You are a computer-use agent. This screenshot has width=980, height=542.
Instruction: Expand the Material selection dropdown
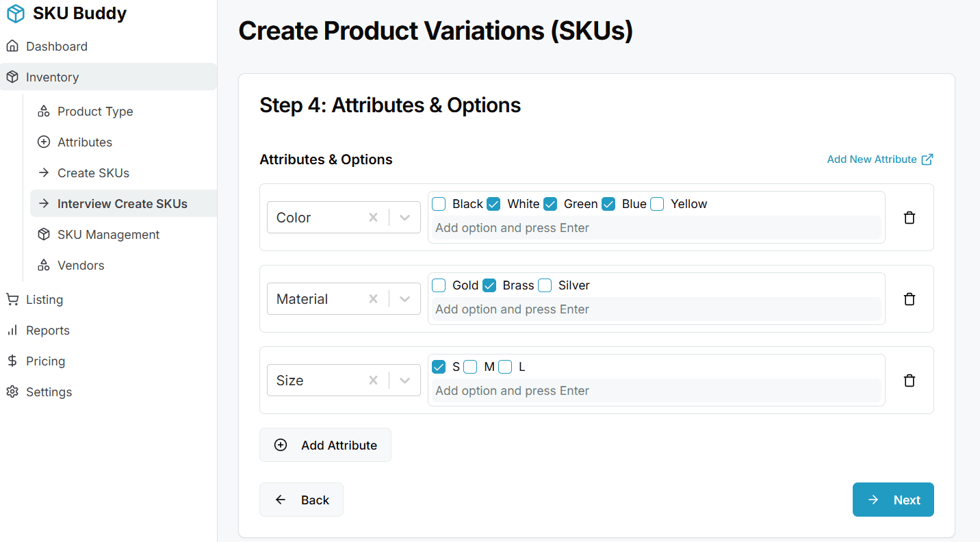[407, 298]
